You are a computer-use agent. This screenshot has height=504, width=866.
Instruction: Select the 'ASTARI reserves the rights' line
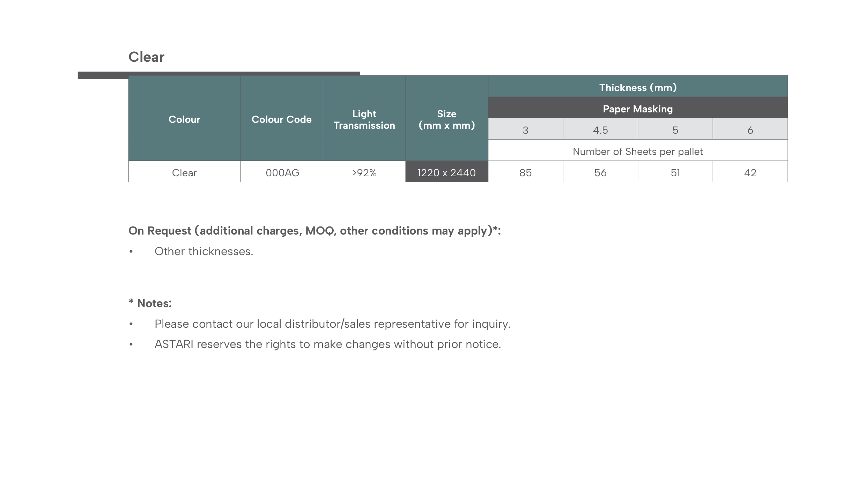pyautogui.click(x=328, y=344)
